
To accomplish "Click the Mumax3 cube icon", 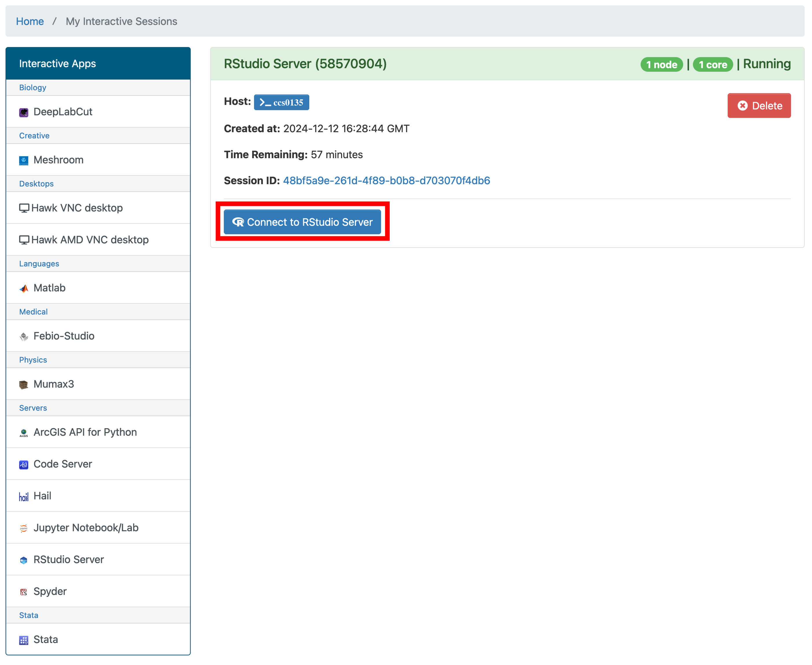I will click(24, 385).
